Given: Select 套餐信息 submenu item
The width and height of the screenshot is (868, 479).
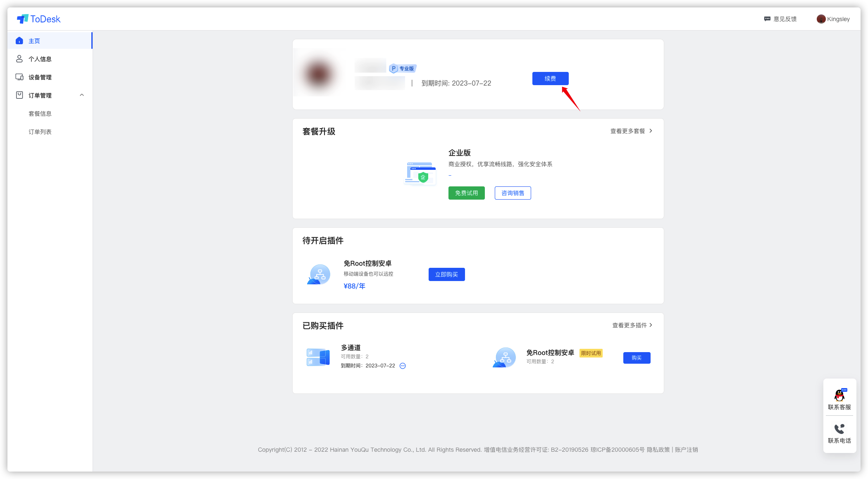Looking at the screenshot, I should point(40,114).
